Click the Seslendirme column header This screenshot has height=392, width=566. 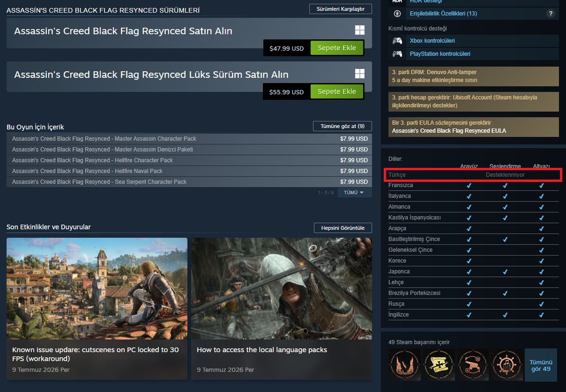pyautogui.click(x=505, y=166)
